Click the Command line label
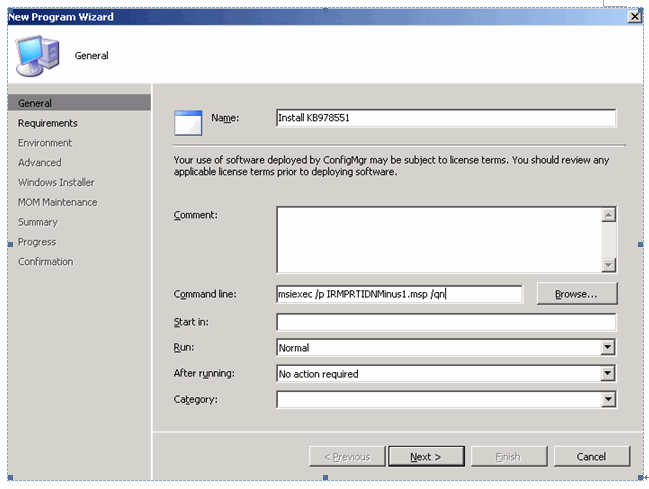 click(x=205, y=294)
